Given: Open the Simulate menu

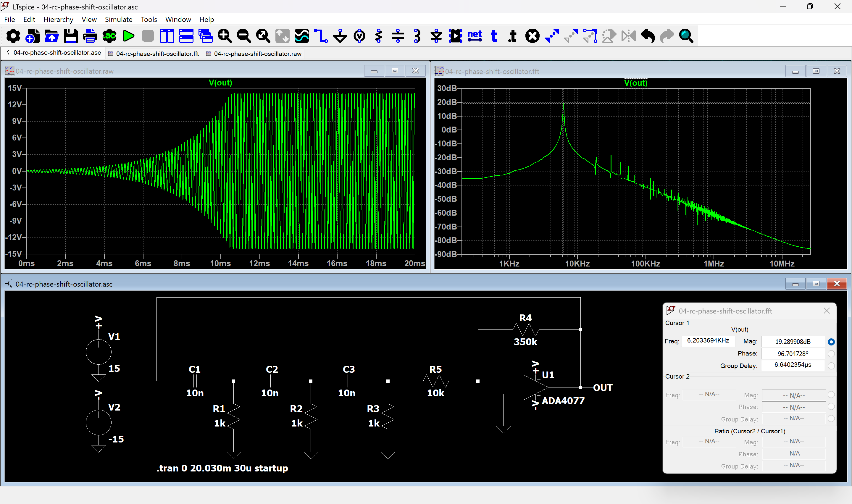Looking at the screenshot, I should point(119,19).
